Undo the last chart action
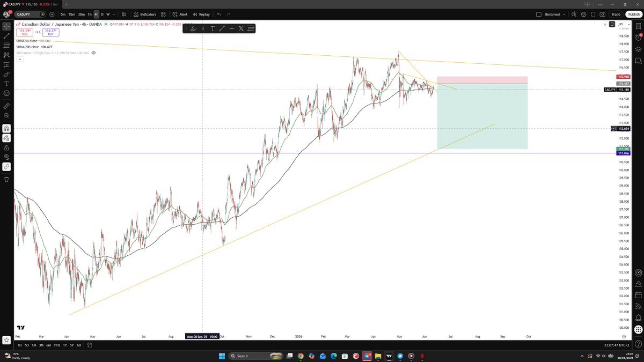 (x=219, y=14)
